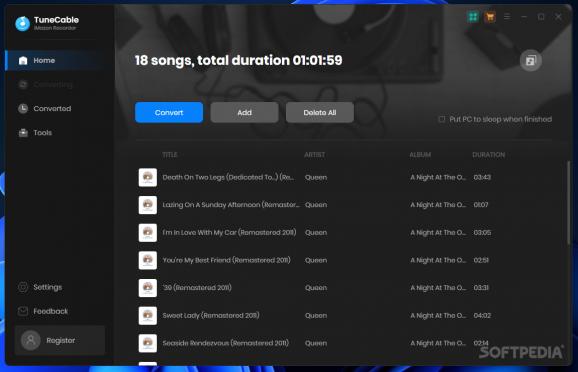Click the Delete All button
Image resolution: width=578 pixels, height=372 pixels.
coord(320,112)
